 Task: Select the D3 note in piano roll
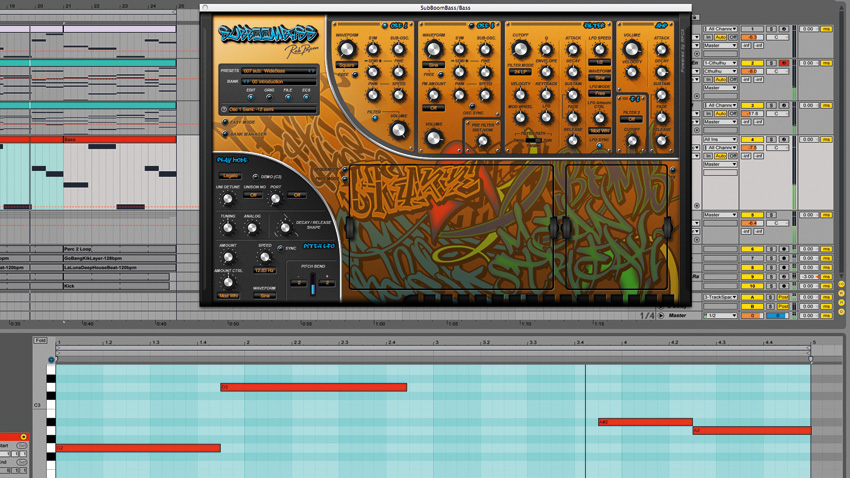313,387
